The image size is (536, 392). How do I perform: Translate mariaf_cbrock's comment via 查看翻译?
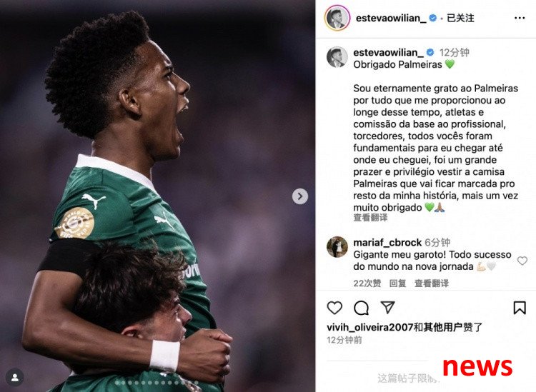point(432,283)
